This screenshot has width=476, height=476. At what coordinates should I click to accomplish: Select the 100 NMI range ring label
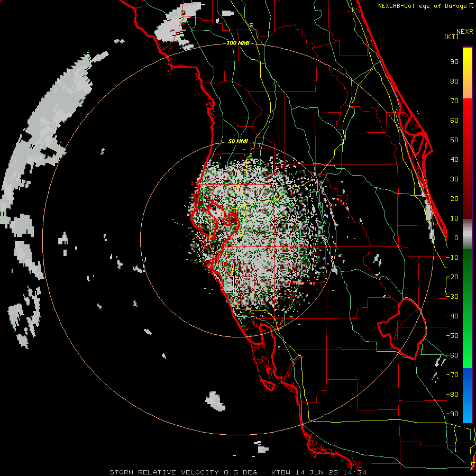pos(238,43)
